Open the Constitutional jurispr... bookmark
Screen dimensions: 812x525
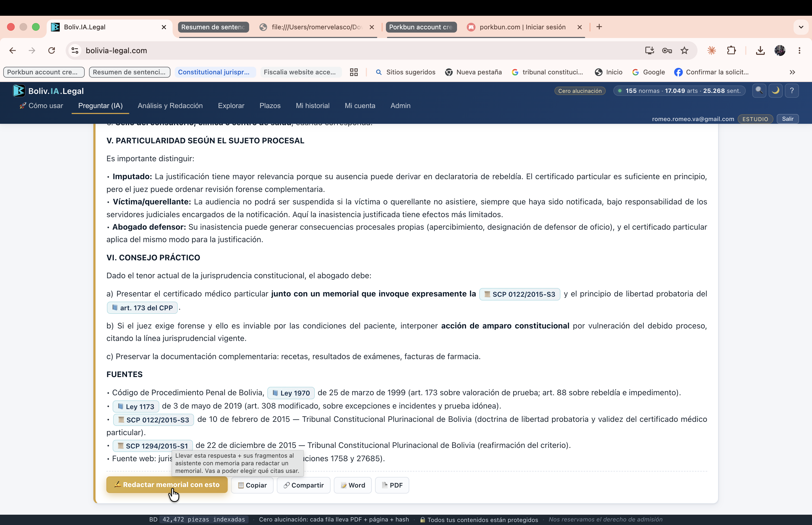(215, 72)
